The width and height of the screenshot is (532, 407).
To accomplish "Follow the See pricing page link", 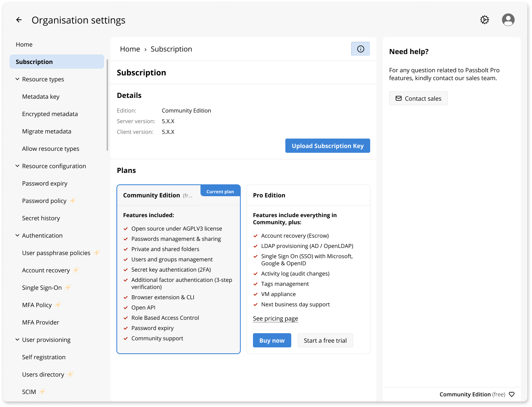I will click(x=275, y=319).
